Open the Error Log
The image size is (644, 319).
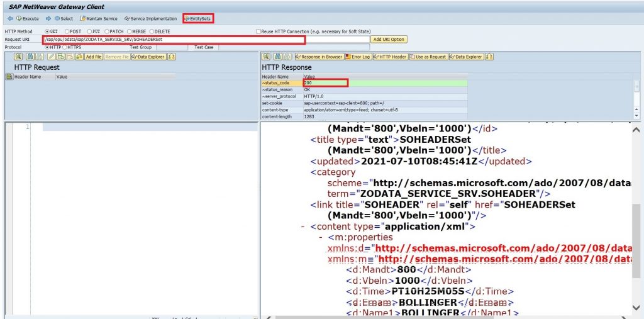point(358,57)
